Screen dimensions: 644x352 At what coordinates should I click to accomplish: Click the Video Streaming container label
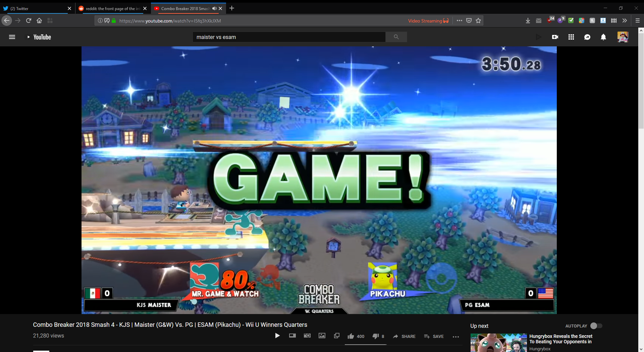pyautogui.click(x=428, y=21)
